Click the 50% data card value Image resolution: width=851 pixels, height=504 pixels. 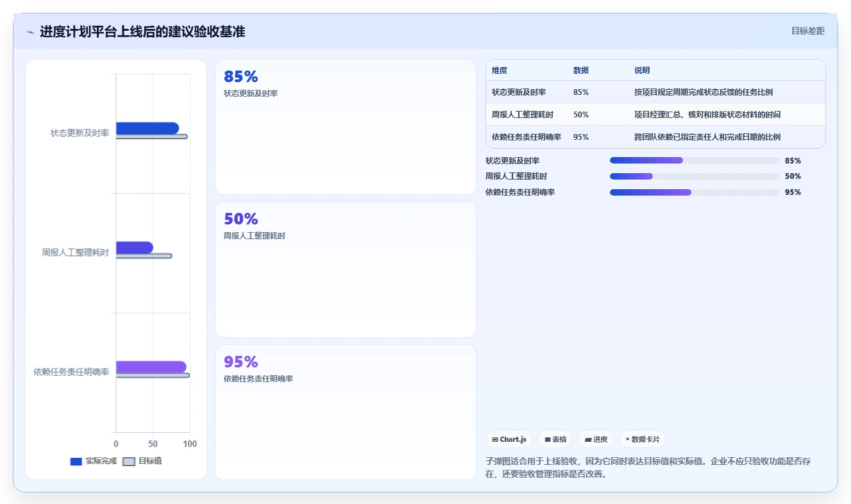pyautogui.click(x=240, y=219)
